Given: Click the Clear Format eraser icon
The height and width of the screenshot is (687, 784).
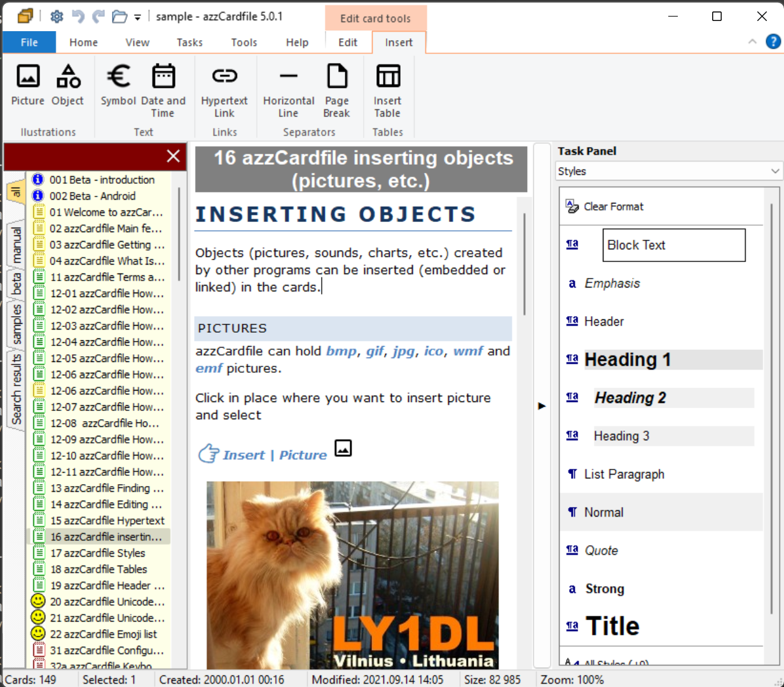Looking at the screenshot, I should pyautogui.click(x=572, y=206).
